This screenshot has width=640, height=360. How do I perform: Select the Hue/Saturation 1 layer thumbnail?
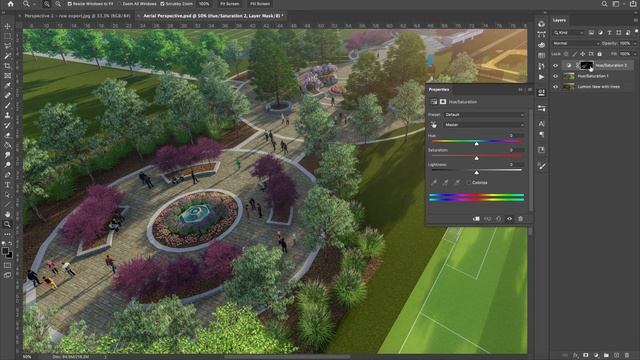pyautogui.click(x=569, y=76)
